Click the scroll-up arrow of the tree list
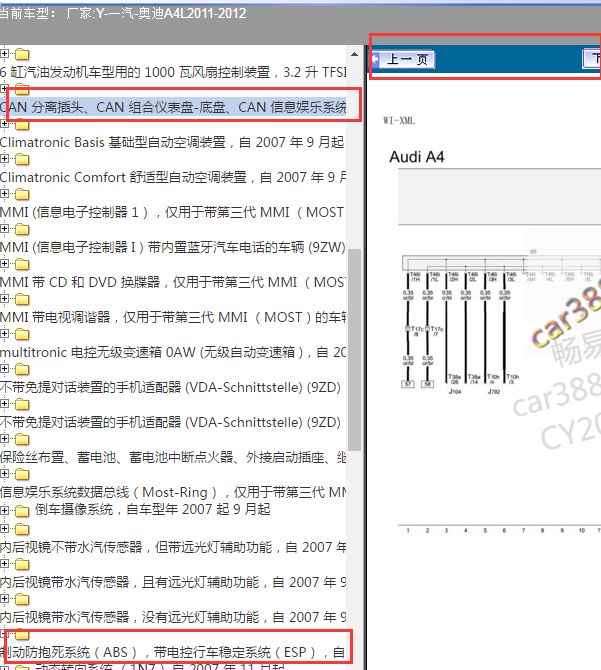The height and width of the screenshot is (670, 601). pyautogui.click(x=355, y=54)
